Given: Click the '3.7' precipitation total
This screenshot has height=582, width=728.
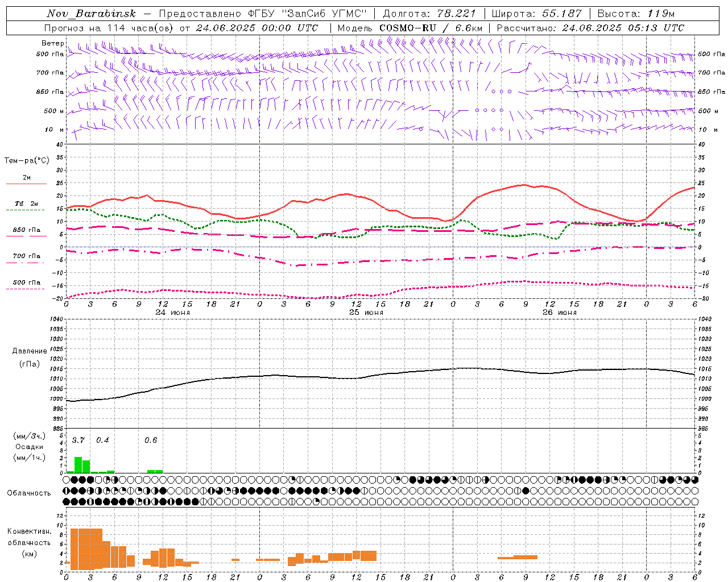Looking at the screenshot, I should (x=78, y=440).
